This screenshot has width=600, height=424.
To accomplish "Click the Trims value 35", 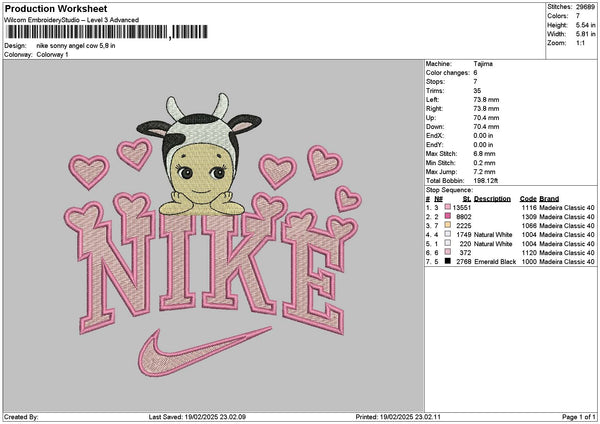I will click(477, 91).
